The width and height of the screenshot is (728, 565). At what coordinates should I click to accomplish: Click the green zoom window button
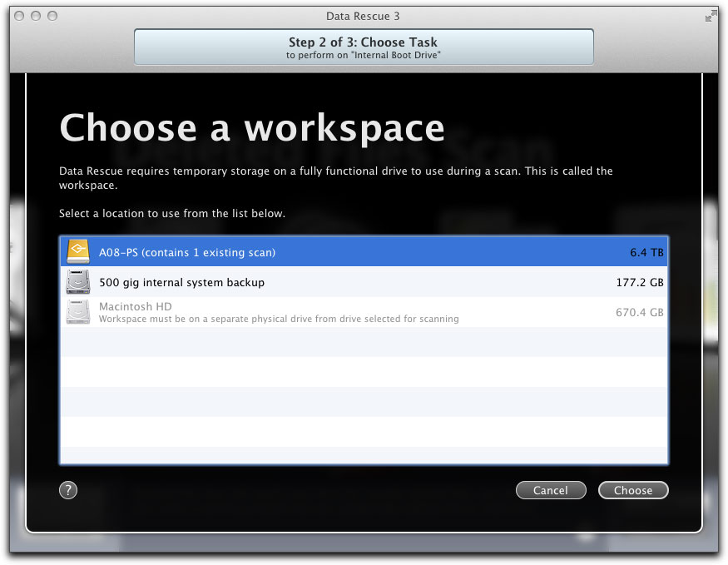tap(53, 16)
